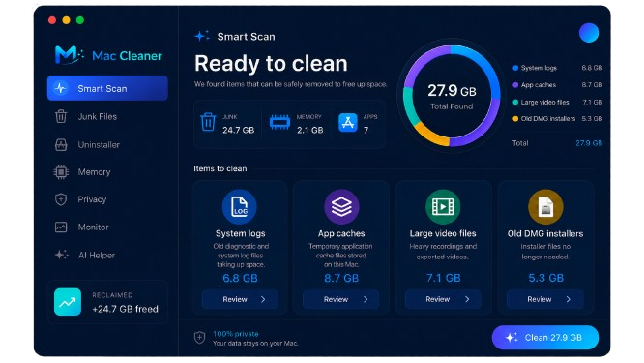This screenshot has height=363, width=644.
Task: Click the Smart Scan header sparkle icon
Action: point(202,36)
